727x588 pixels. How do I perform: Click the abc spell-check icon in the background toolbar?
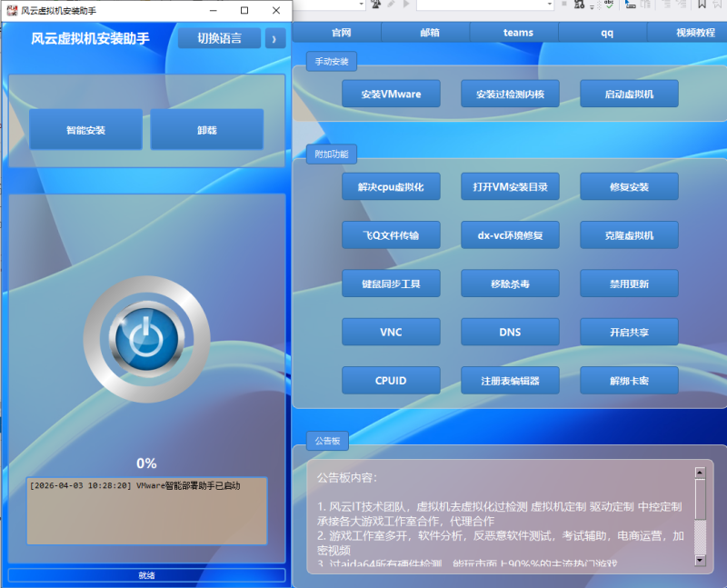pos(610,6)
